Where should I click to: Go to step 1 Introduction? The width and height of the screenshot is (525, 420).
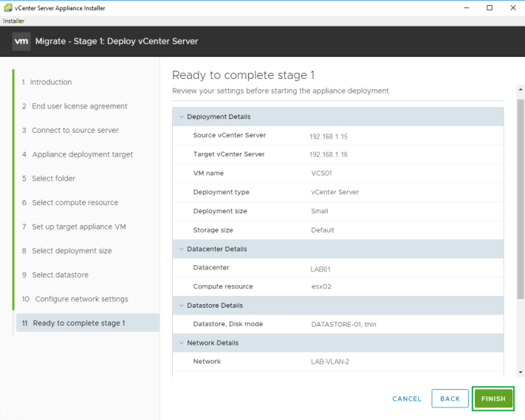pos(51,82)
